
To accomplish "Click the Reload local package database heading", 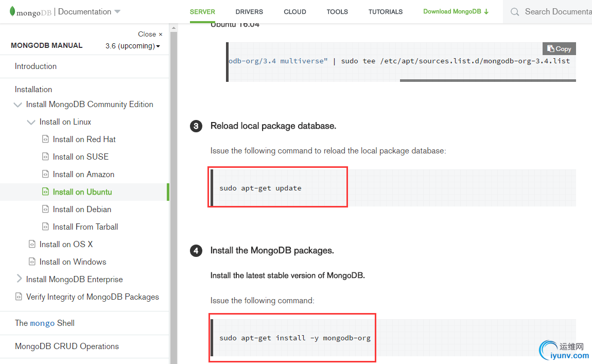I will coord(273,126).
